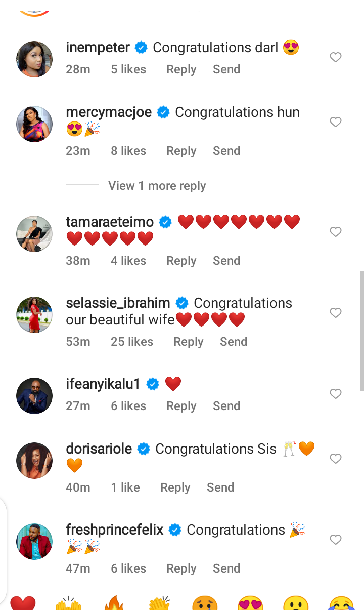The image size is (364, 610).
Task: Tap the heart-eyes emoji in reaction bar
Action: coord(250,603)
